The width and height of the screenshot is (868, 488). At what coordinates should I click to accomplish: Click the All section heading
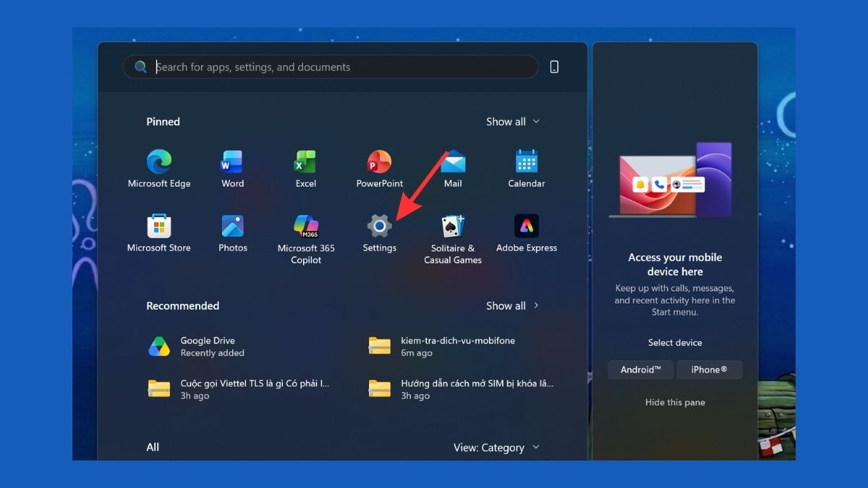(x=153, y=448)
